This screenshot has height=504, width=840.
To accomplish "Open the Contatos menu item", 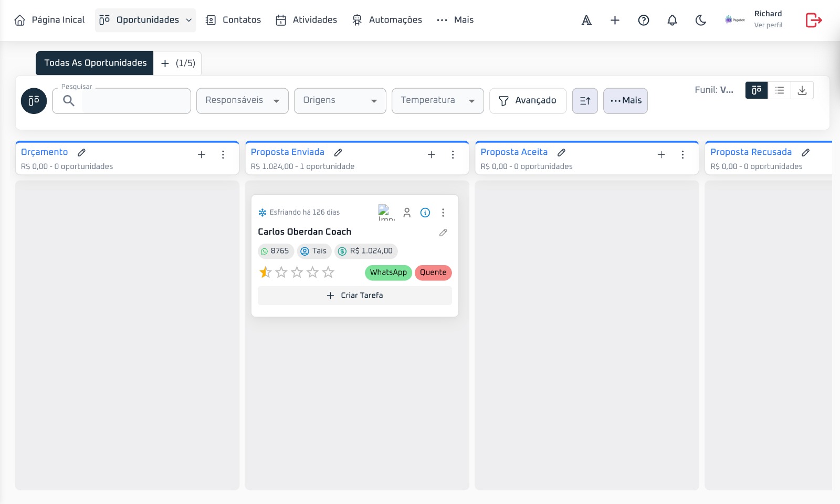I will point(233,20).
